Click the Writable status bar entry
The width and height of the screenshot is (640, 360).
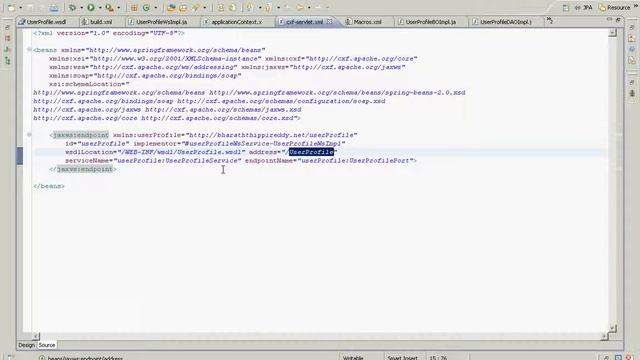tap(353, 358)
